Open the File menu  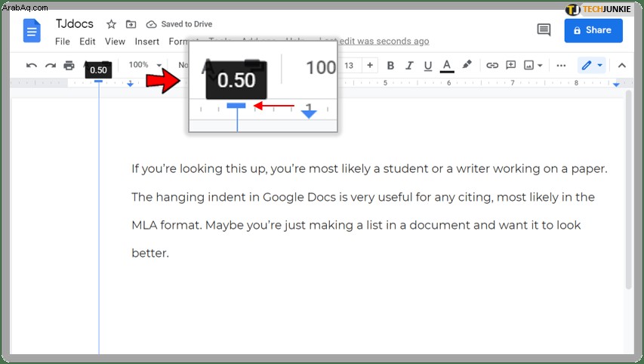(63, 42)
